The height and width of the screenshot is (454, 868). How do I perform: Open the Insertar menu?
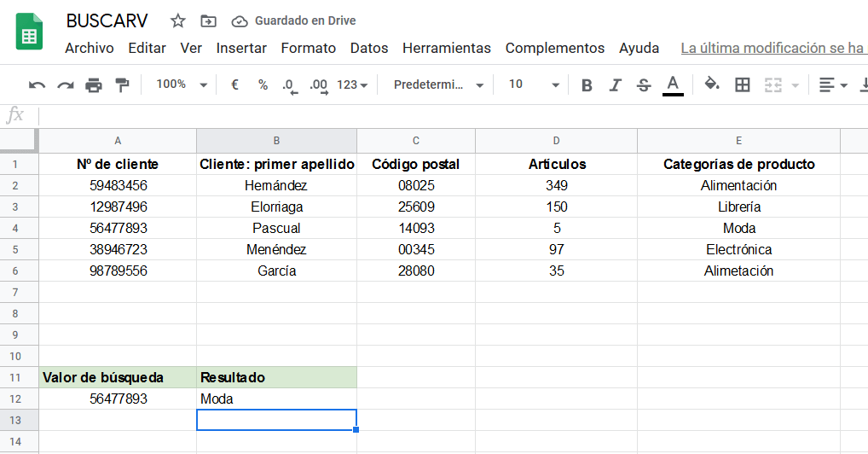[241, 48]
